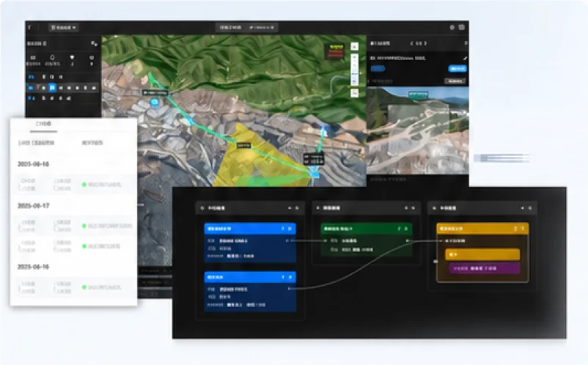Click the output port of the upper blue node

click(287, 240)
